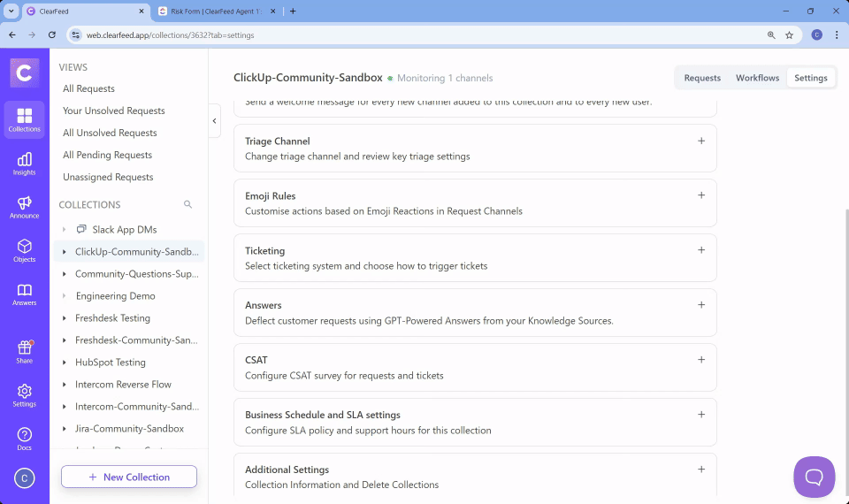Image resolution: width=849 pixels, height=504 pixels.
Task: Click the Share gift icon
Action: (25, 351)
